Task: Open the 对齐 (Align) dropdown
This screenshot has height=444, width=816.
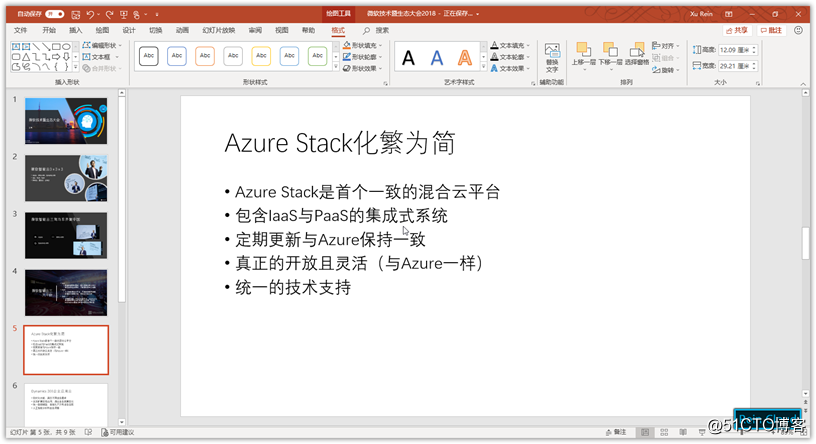Action: pyautogui.click(x=666, y=46)
